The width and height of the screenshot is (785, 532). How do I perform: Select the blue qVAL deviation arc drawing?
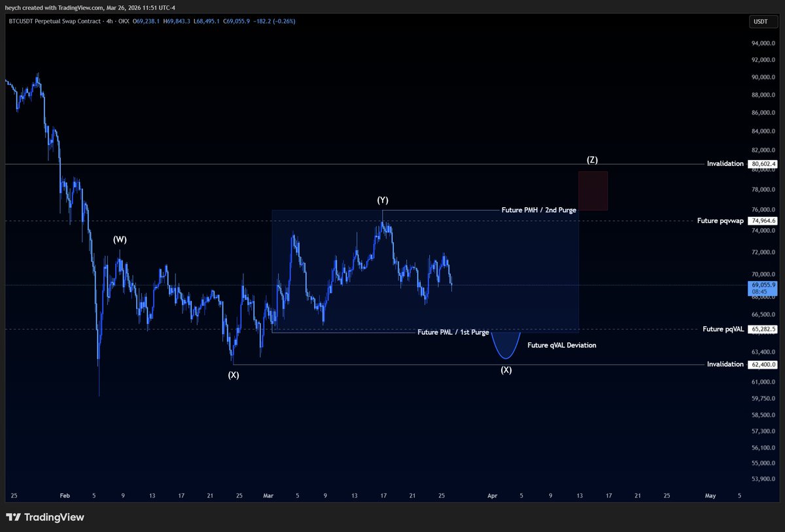click(506, 344)
